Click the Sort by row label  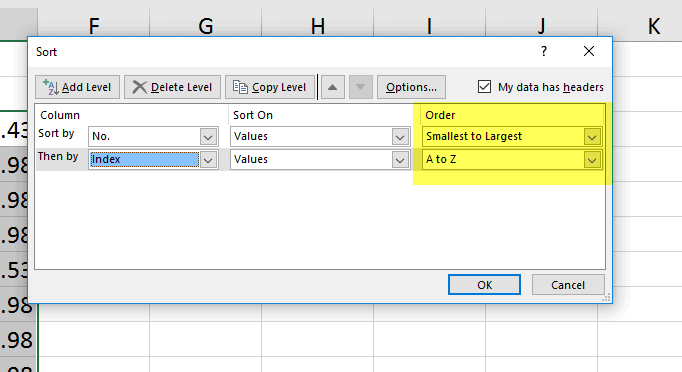click(56, 133)
